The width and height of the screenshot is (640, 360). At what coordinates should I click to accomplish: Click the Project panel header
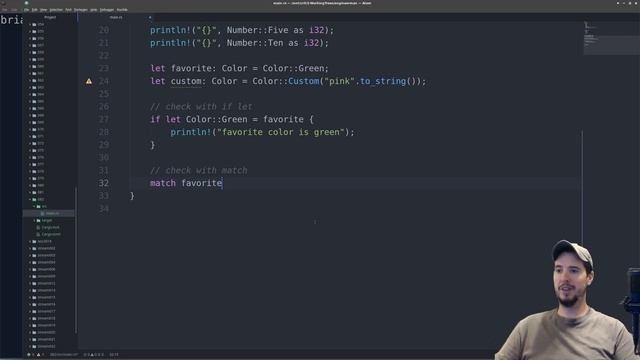pos(50,17)
